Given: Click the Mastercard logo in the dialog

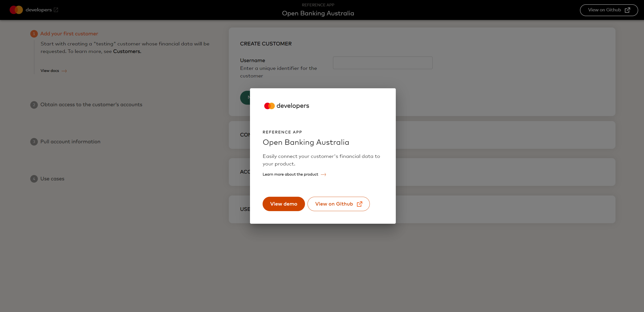Looking at the screenshot, I should [x=269, y=106].
